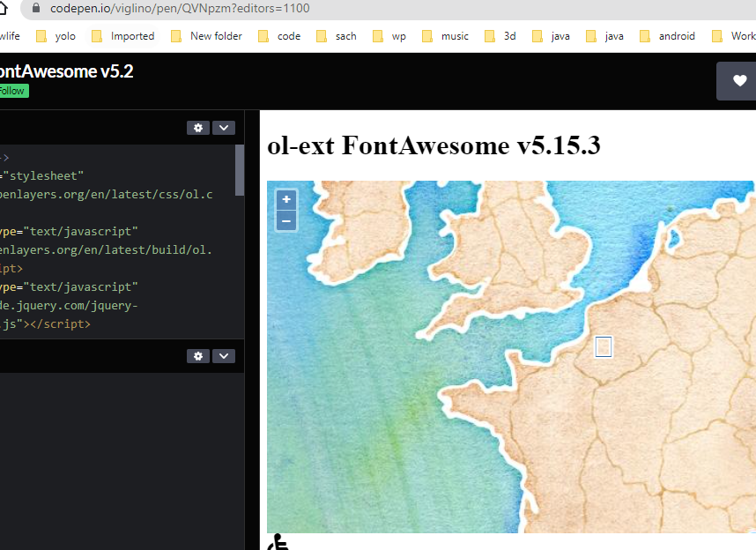Click the browser address bar URL

coord(176,9)
